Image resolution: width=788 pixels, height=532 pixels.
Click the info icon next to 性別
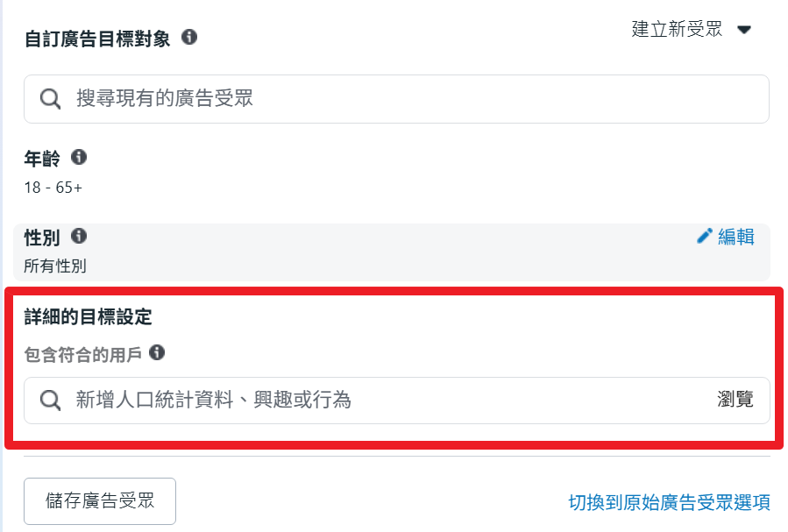[x=79, y=236]
